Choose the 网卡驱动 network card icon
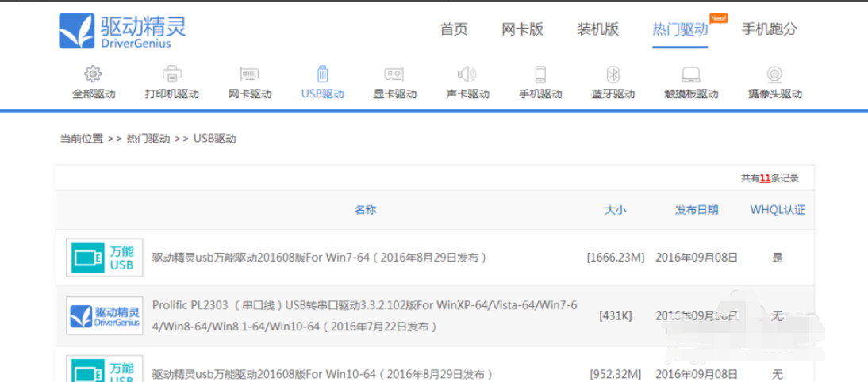868x382 pixels. click(x=249, y=74)
